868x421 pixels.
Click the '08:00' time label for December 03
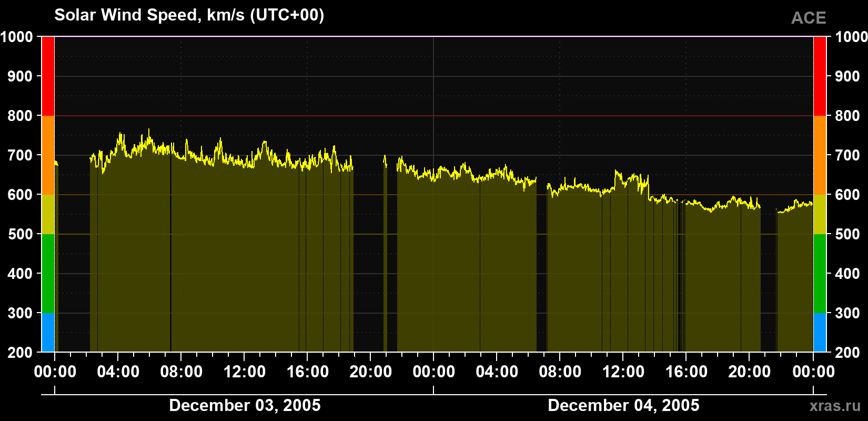pyautogui.click(x=181, y=372)
